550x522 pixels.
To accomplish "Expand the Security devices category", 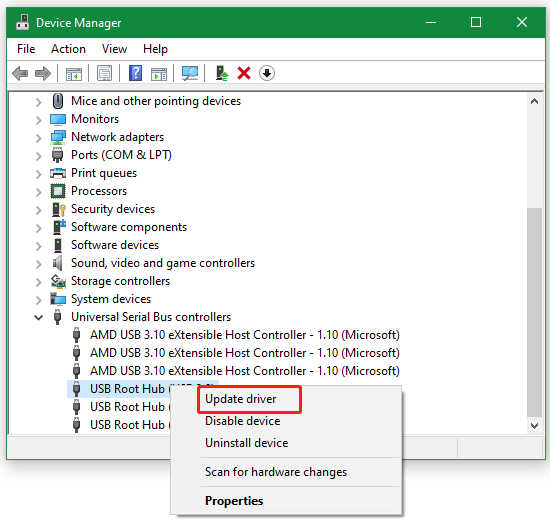I will pos(39,210).
